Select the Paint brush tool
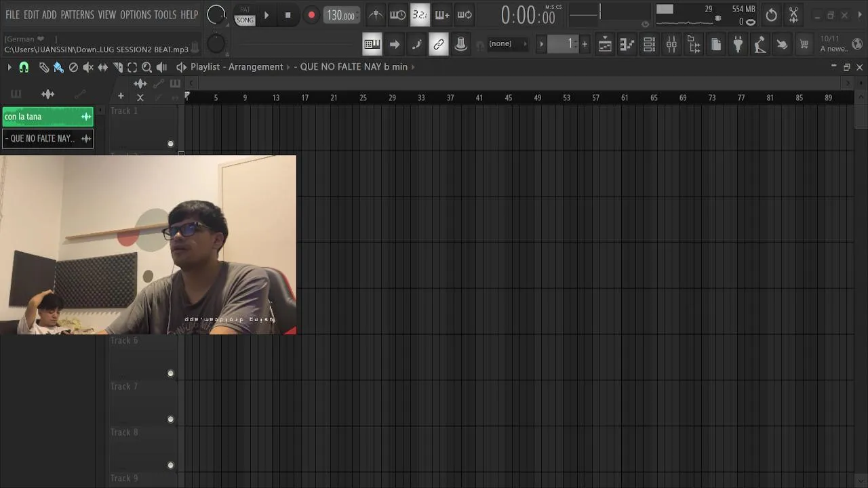This screenshot has height=488, width=868. coord(58,67)
